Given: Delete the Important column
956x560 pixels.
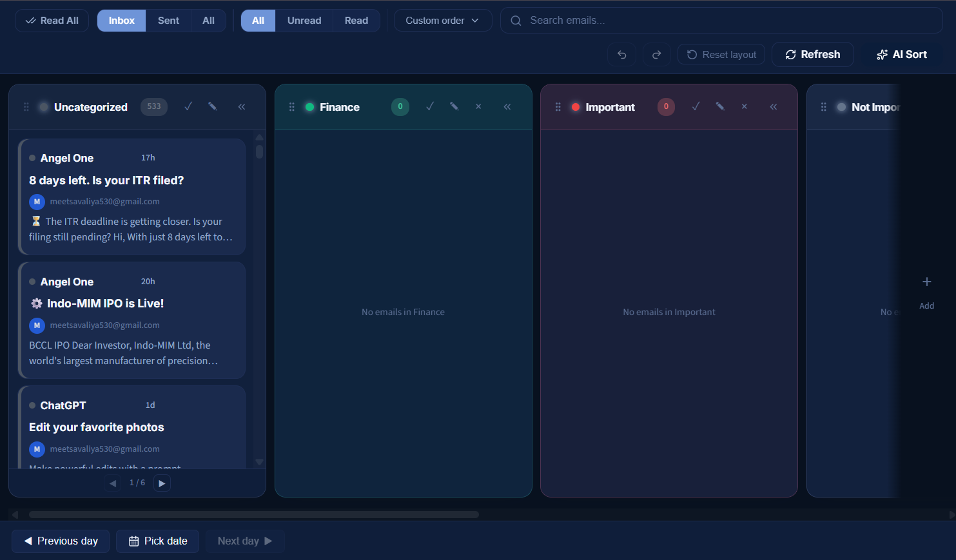Looking at the screenshot, I should [745, 107].
